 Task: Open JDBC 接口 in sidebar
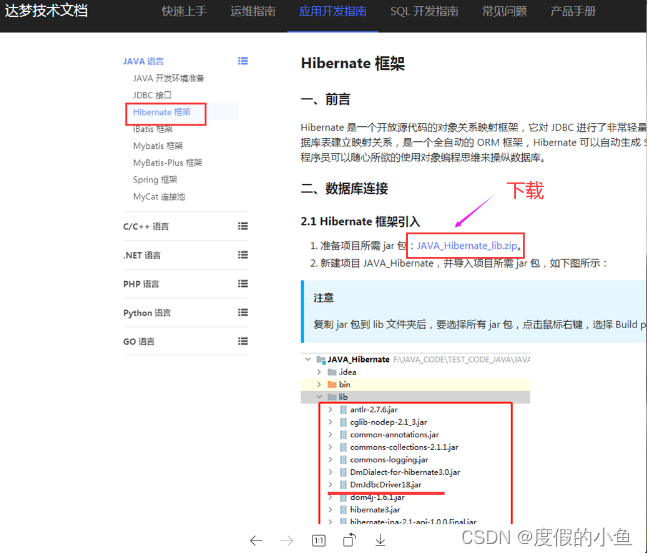pyautogui.click(x=152, y=95)
